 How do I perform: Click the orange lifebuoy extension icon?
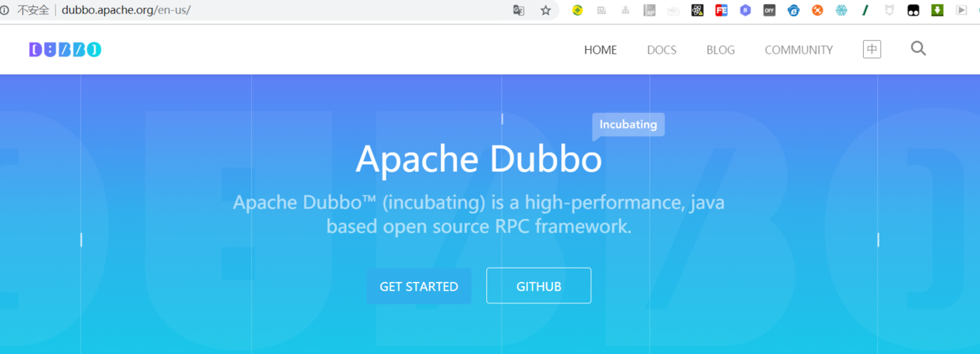pyautogui.click(x=817, y=10)
